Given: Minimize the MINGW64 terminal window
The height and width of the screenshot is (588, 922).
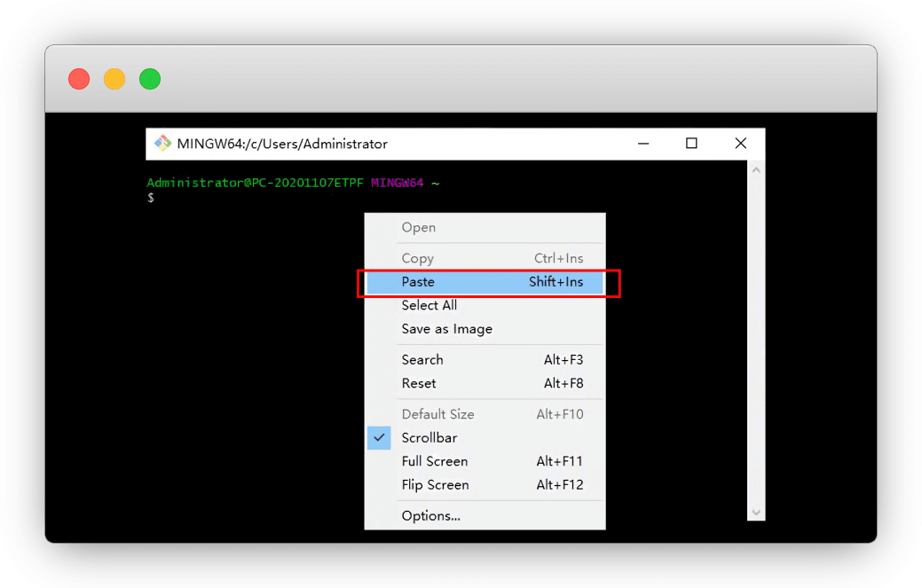Looking at the screenshot, I should pos(642,144).
